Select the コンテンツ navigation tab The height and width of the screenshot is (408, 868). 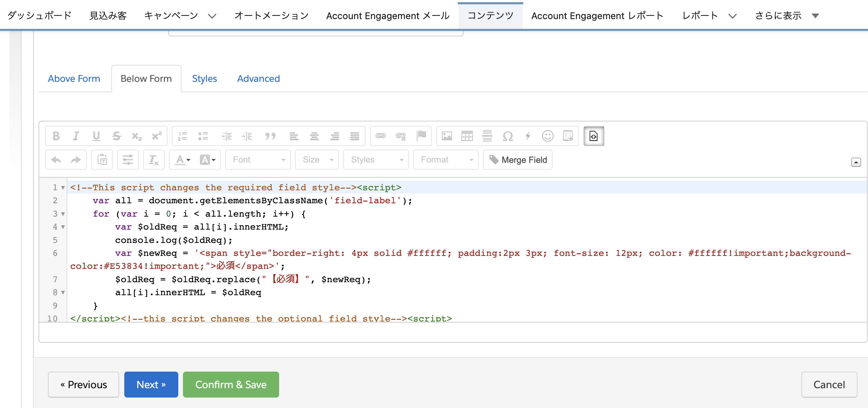[490, 15]
